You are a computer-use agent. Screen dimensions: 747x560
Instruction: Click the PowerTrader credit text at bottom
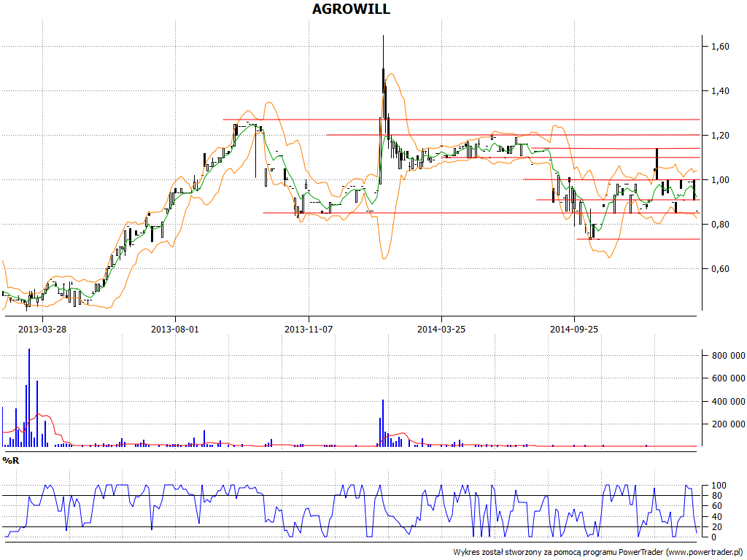point(600,552)
